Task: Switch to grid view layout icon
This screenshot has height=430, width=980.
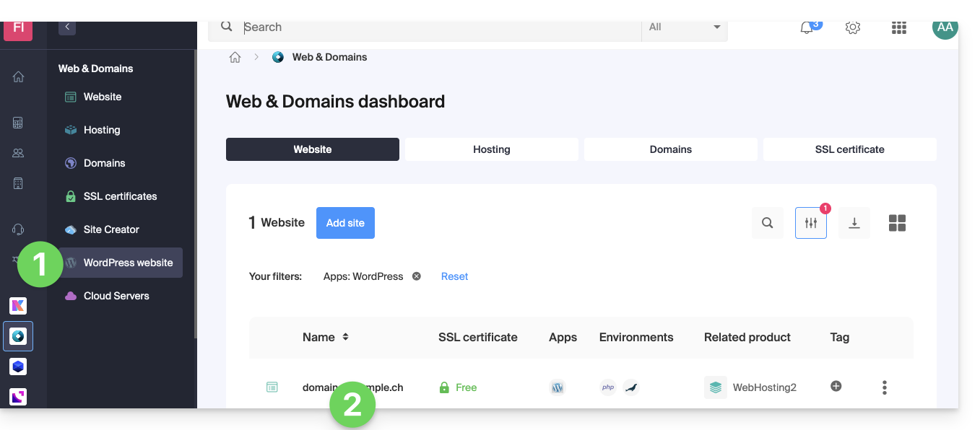Action: (x=897, y=223)
